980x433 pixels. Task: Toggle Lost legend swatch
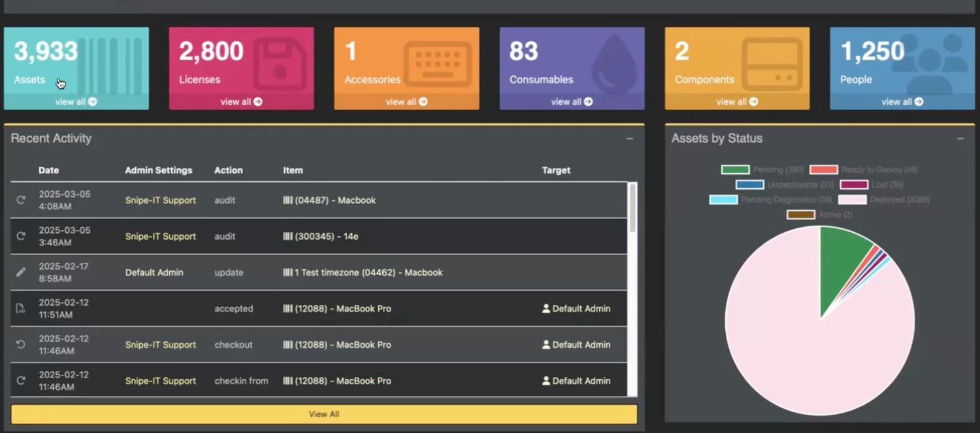(854, 184)
